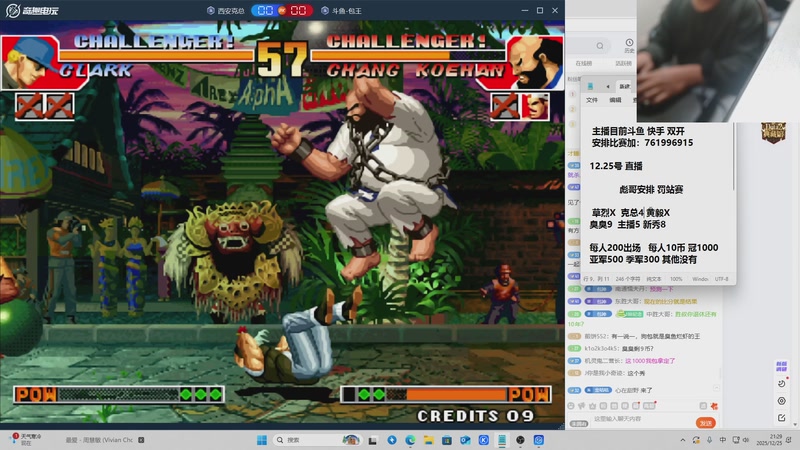The image size is (800, 450).
Task: Switch the 中 input method indicator
Action: tap(722, 440)
